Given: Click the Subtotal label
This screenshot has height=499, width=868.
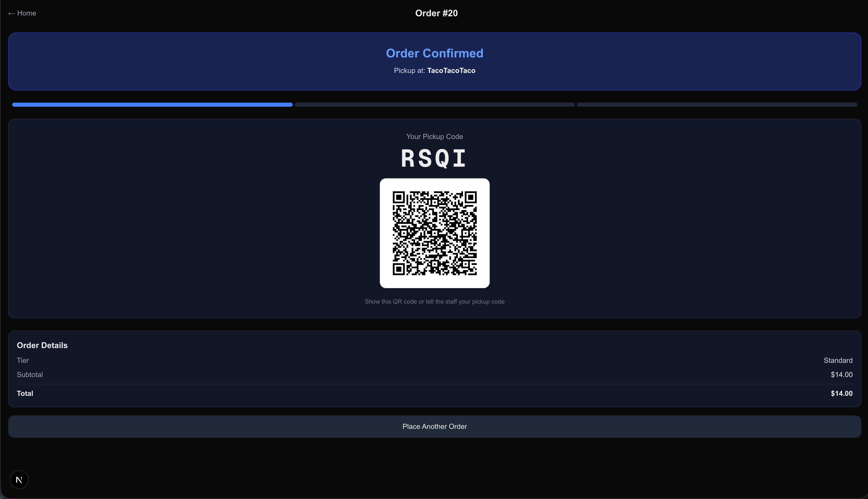Looking at the screenshot, I should [x=30, y=375].
